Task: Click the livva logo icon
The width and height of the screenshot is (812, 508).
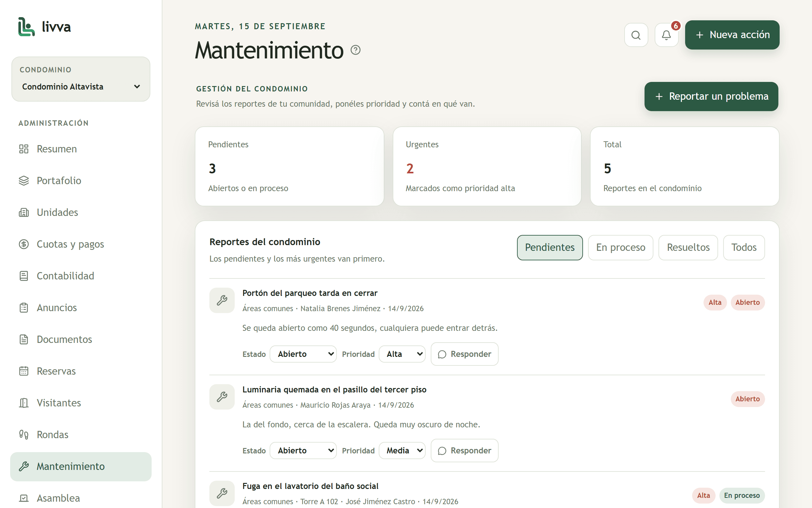Action: point(27,27)
